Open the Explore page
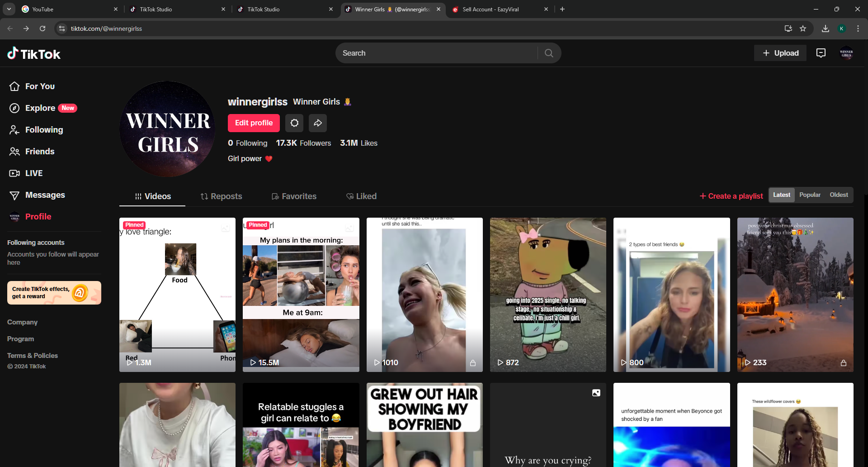868x467 pixels. pos(43,108)
